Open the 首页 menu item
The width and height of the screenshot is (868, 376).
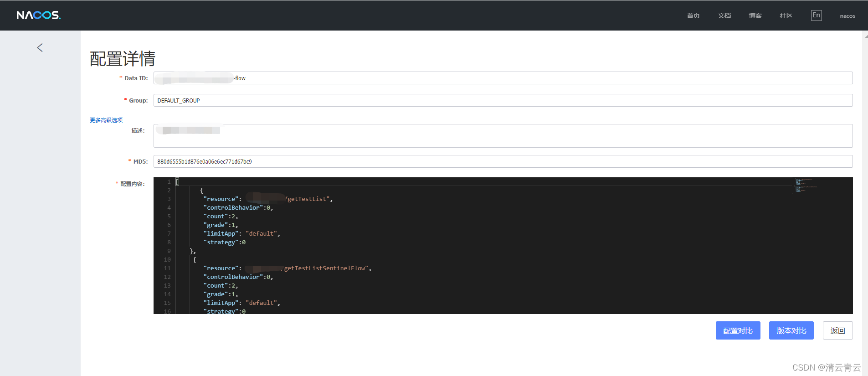click(693, 15)
